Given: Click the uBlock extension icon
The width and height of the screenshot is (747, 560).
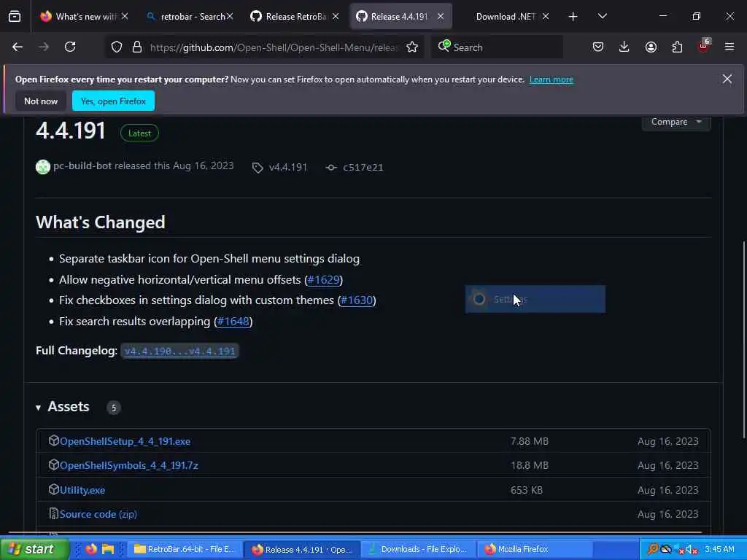Looking at the screenshot, I should (704, 46).
